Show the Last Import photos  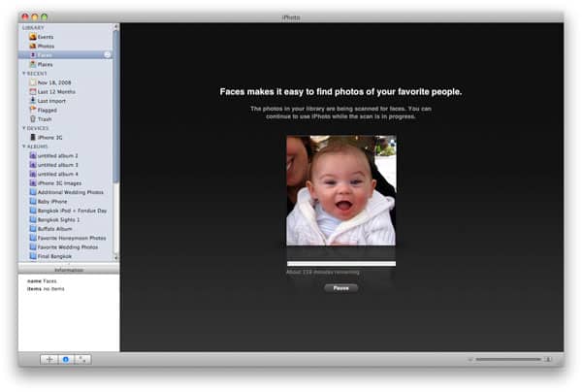pos(52,100)
